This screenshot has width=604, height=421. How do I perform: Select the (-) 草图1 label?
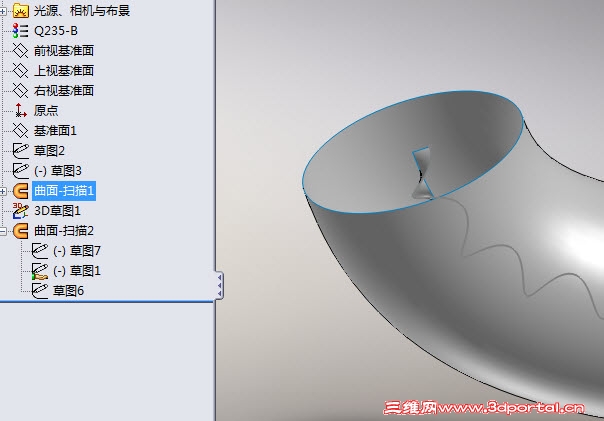click(77, 271)
